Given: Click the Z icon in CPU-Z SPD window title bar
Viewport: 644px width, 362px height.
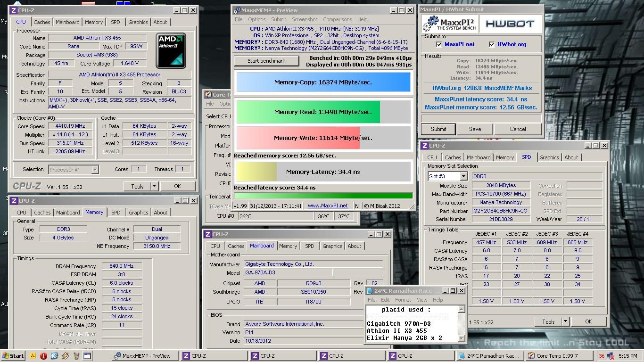Looking at the screenshot, I should [x=425, y=146].
